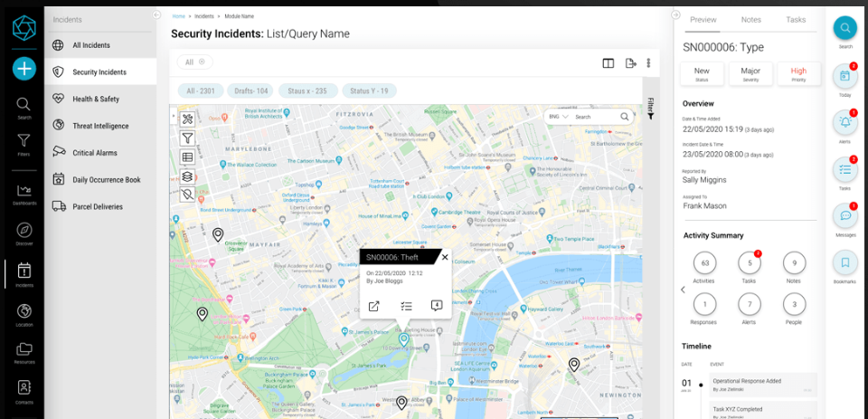Screen dimensions: 868x419
Task: Switch to the Tasks tab
Action: coord(796,20)
